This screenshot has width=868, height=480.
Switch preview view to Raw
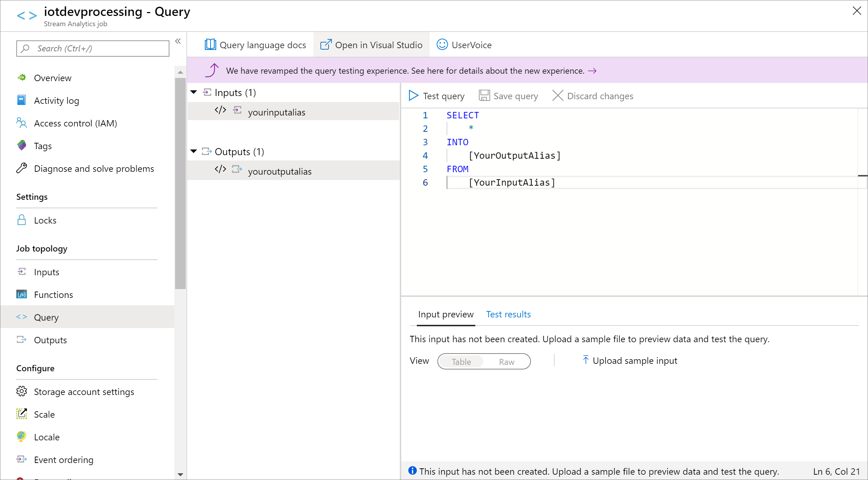point(506,362)
